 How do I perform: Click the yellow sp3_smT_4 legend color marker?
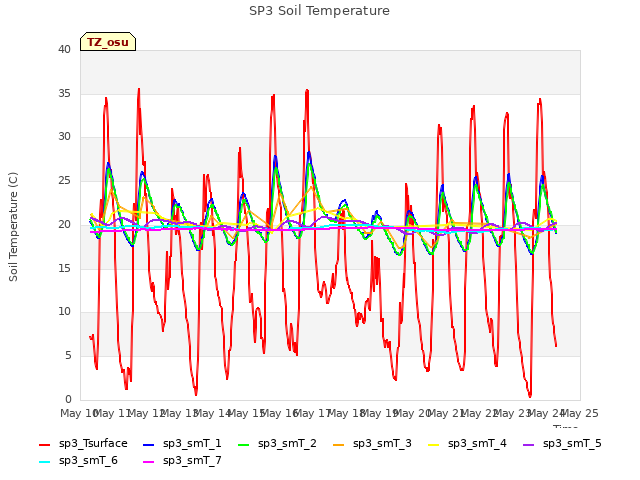point(434,444)
